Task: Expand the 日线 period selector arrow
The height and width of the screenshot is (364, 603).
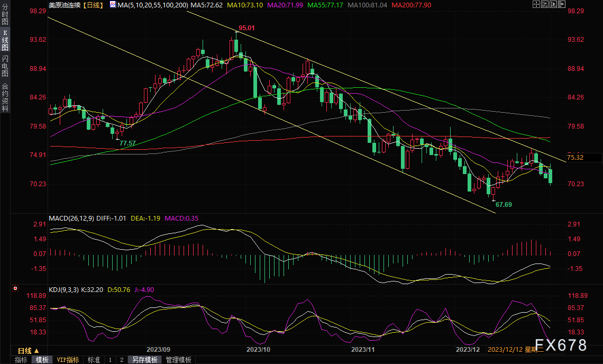Action: (x=36, y=351)
